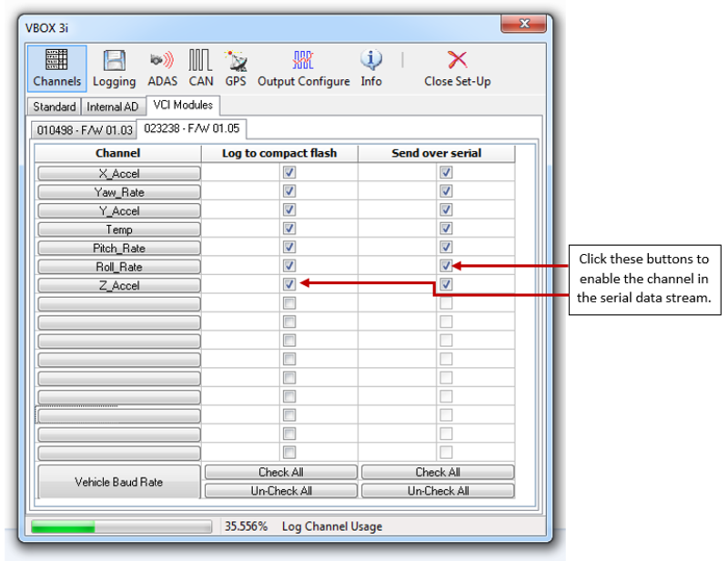This screenshot has height=561, width=728.
Task: Toggle X_Accel log to compact flash
Action: pyautogui.click(x=289, y=172)
